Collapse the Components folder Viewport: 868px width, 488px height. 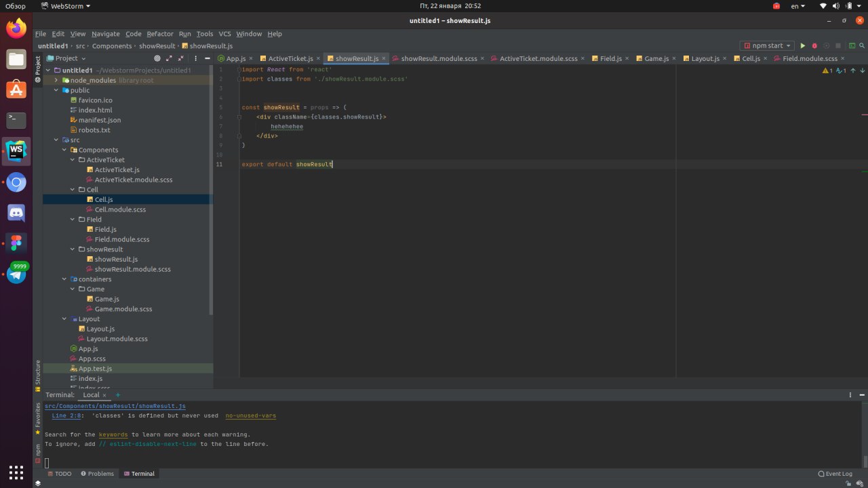tap(65, 150)
